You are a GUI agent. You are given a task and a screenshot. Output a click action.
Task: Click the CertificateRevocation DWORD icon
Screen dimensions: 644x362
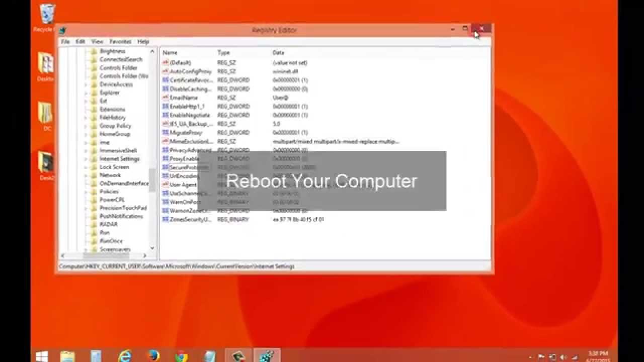coord(166,80)
